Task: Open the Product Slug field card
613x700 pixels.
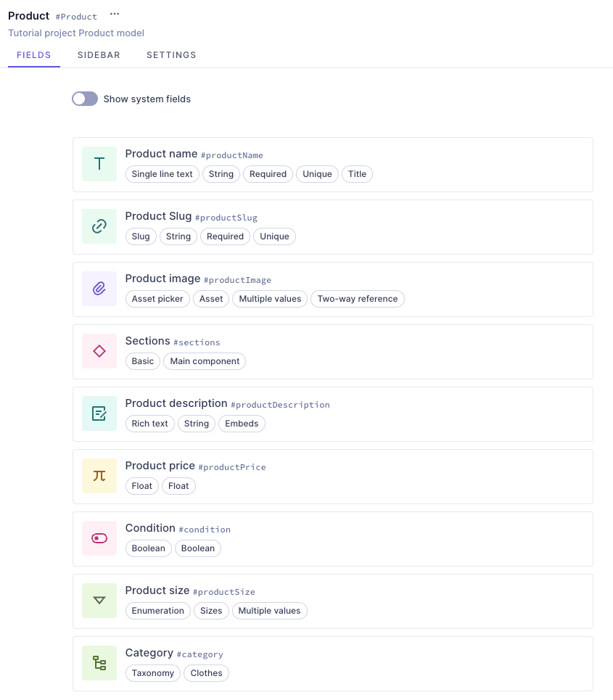Action: coord(332,226)
